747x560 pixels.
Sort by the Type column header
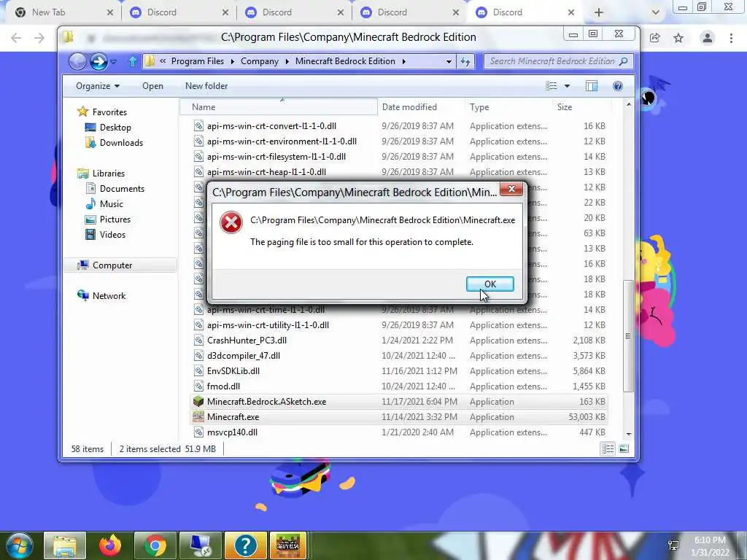508,107
